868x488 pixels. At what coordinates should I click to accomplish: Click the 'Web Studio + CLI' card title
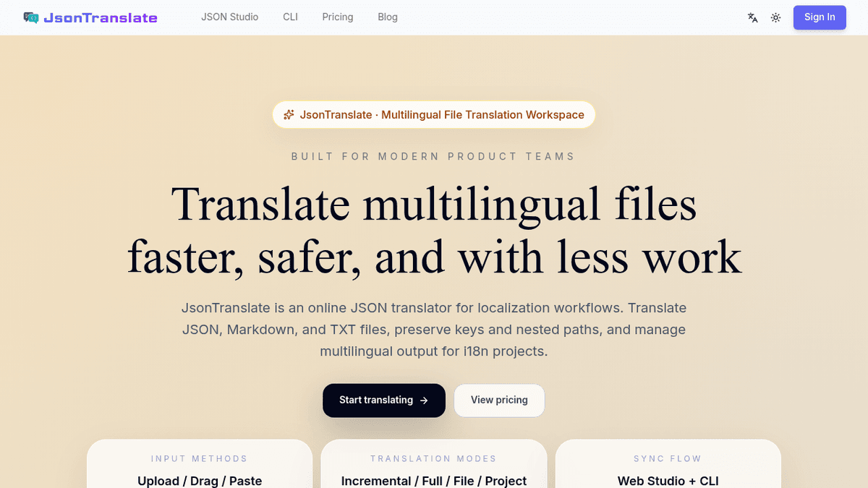click(668, 481)
